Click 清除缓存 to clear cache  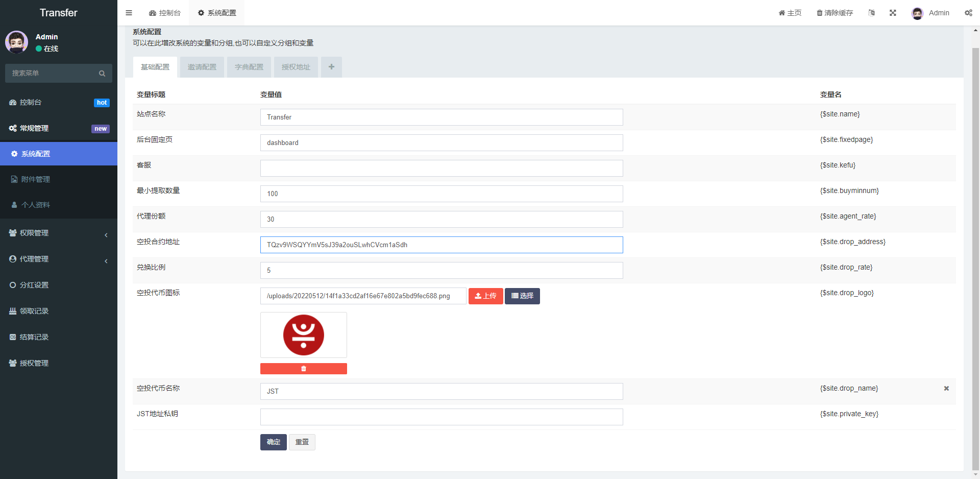click(x=835, y=13)
